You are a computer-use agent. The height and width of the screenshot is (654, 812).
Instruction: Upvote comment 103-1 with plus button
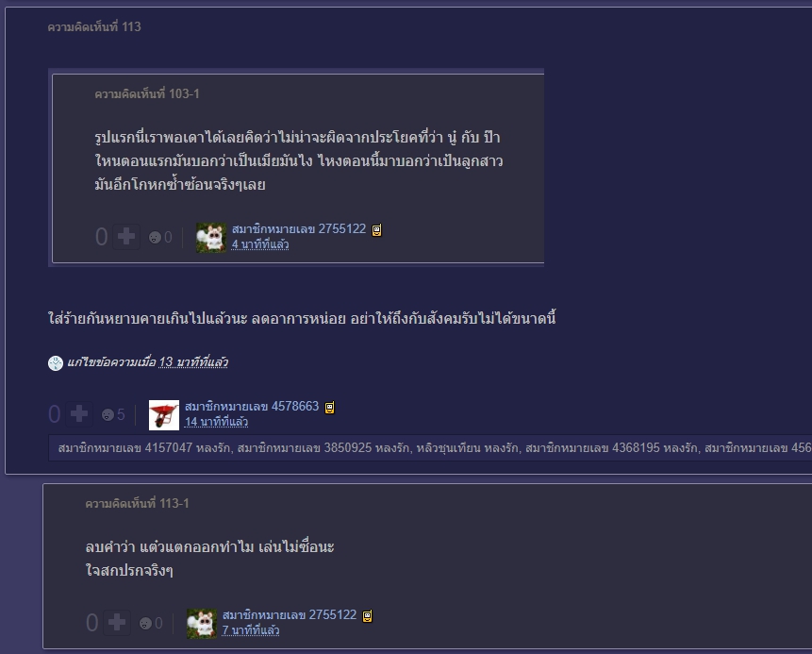click(126, 237)
